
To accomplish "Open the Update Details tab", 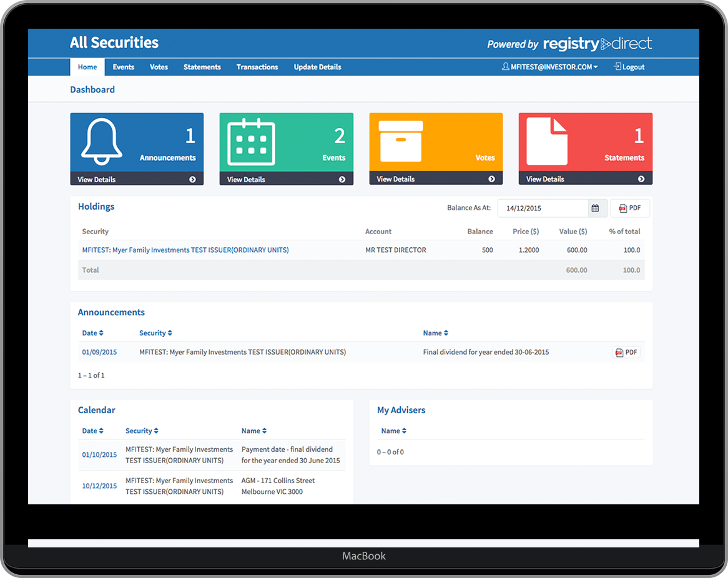I will (x=317, y=67).
